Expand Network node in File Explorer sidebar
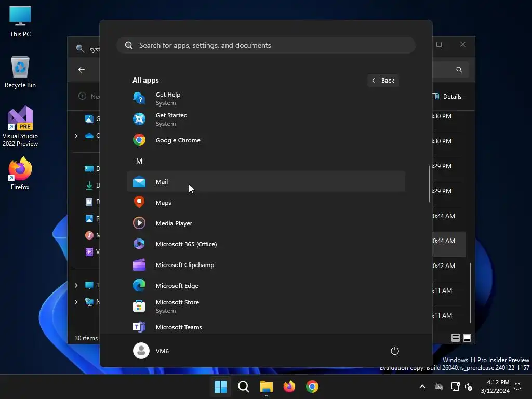Screen dimensions: 532x399 click(76, 302)
